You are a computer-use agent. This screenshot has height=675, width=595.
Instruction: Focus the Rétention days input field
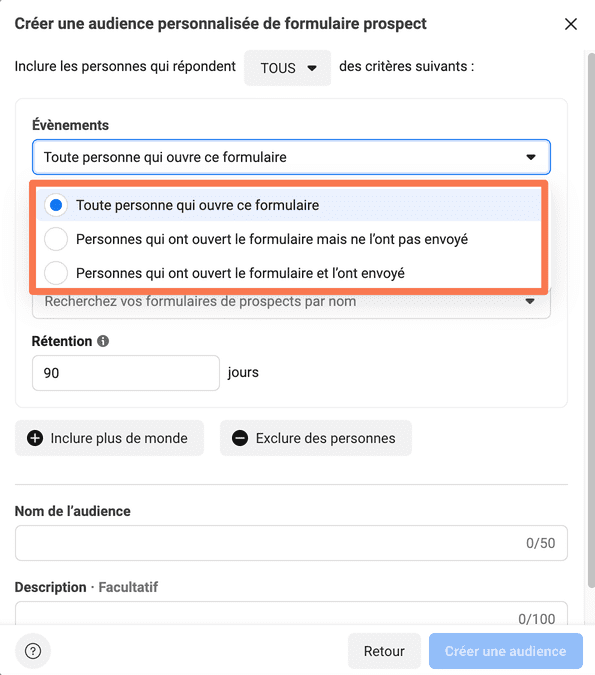126,373
